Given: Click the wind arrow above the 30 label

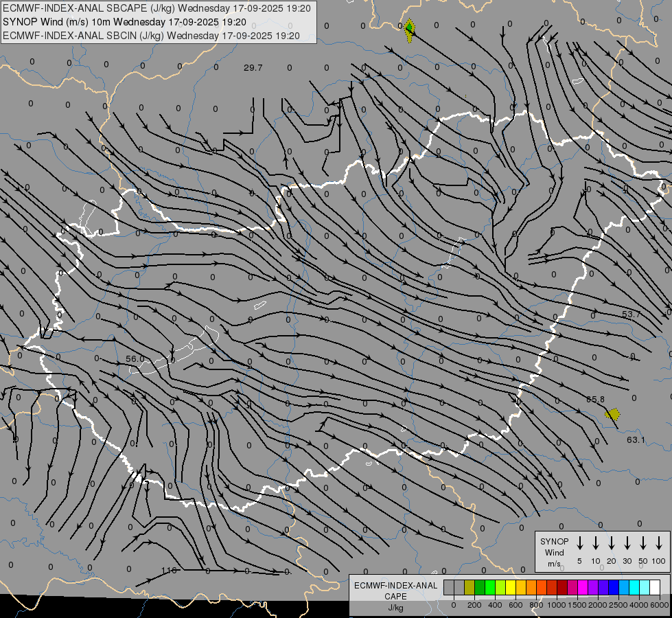Looking at the screenshot, I should pyautogui.click(x=627, y=543).
